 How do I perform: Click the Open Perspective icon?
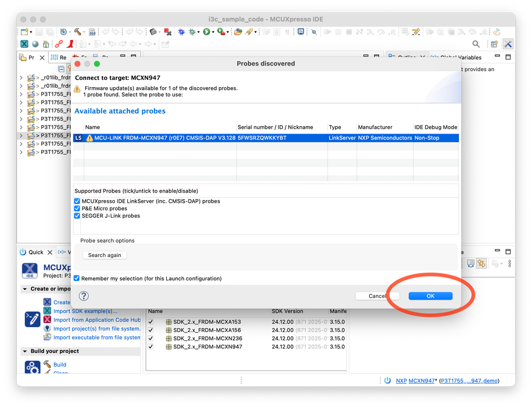[x=494, y=44]
